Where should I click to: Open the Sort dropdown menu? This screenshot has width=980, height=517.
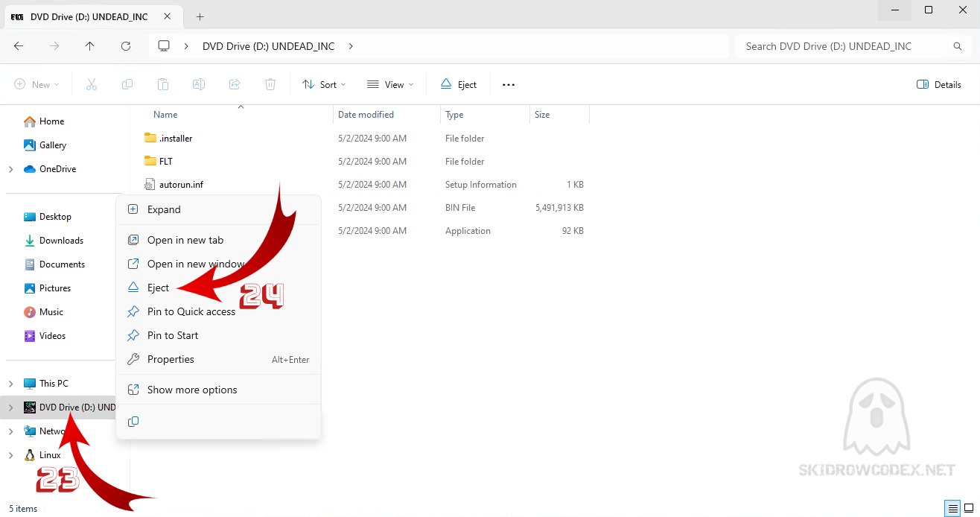pos(324,85)
